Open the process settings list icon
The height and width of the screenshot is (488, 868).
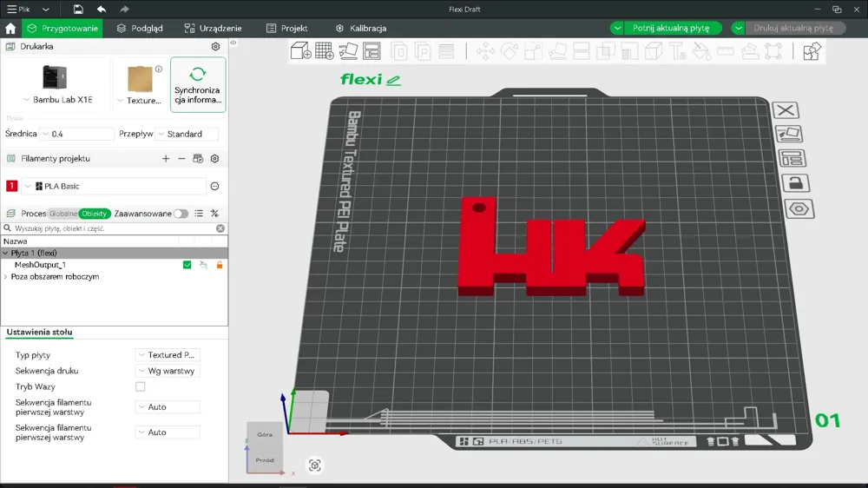coord(199,214)
